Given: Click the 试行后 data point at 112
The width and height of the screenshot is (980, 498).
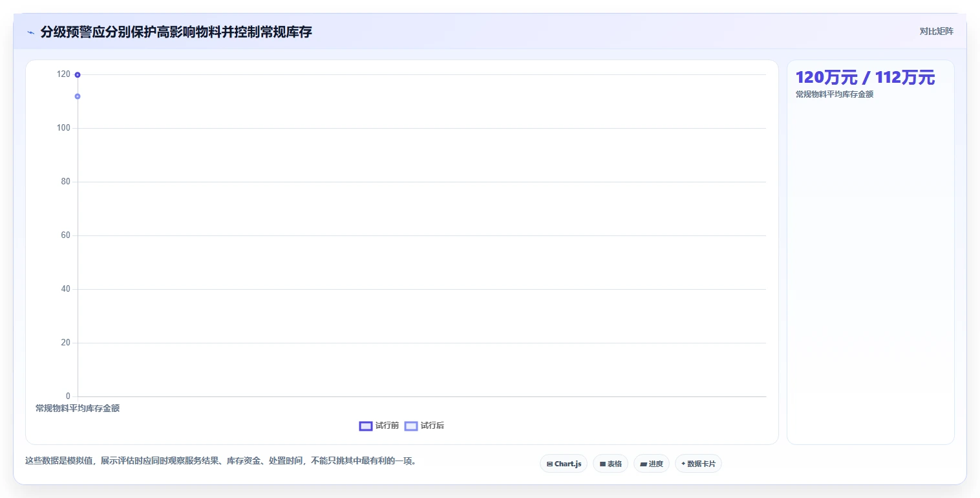Looking at the screenshot, I should tap(78, 96).
